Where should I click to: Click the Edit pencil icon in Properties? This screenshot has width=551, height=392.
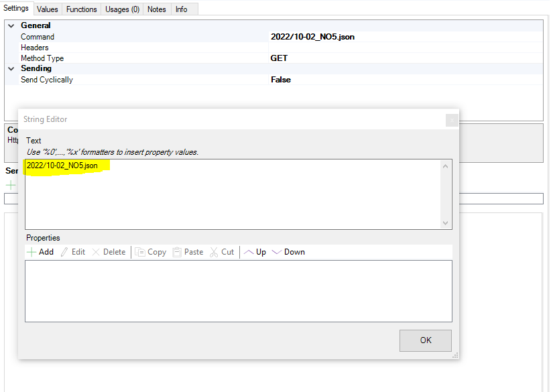tap(64, 252)
